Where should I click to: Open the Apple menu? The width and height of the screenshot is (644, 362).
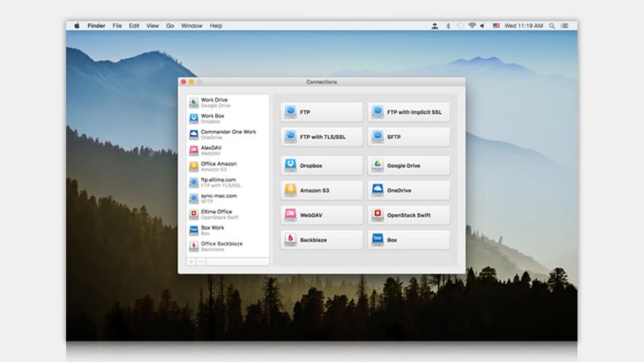tap(76, 26)
